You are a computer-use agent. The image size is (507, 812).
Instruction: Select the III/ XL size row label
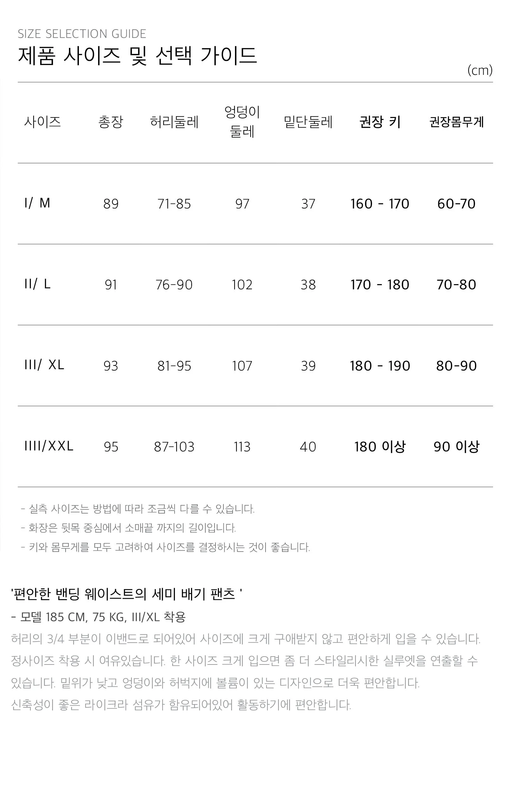click(x=44, y=365)
